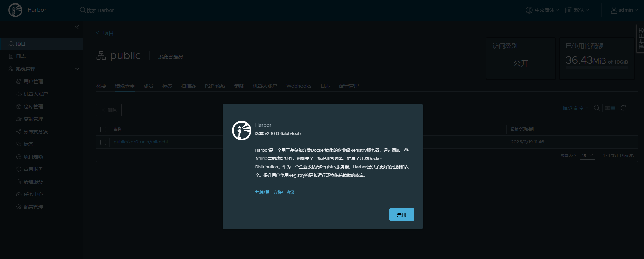Check the public/zer0tonin/mikochi row checkbox

pos(103,142)
